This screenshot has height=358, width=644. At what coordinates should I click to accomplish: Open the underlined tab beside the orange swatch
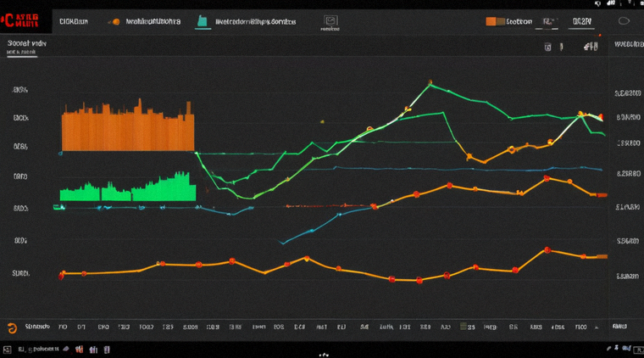coord(548,22)
